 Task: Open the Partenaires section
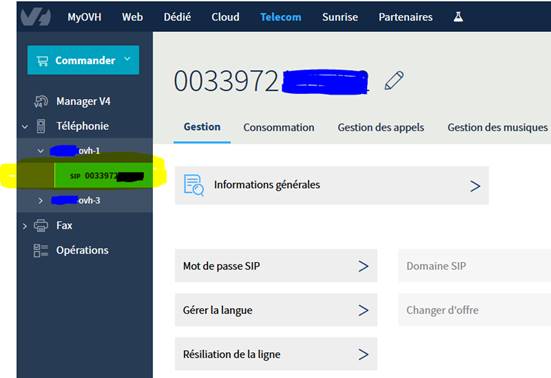point(405,17)
